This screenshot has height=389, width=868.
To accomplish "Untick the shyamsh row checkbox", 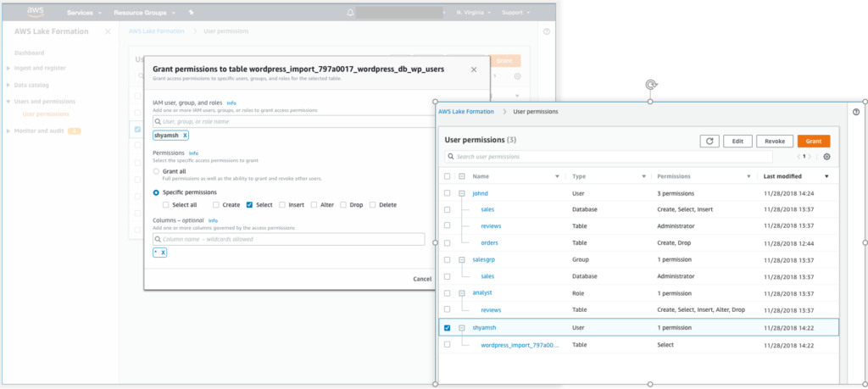I will point(448,328).
